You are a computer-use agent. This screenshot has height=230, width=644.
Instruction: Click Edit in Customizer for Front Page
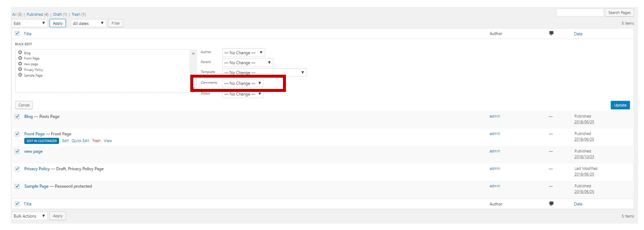[42, 141]
